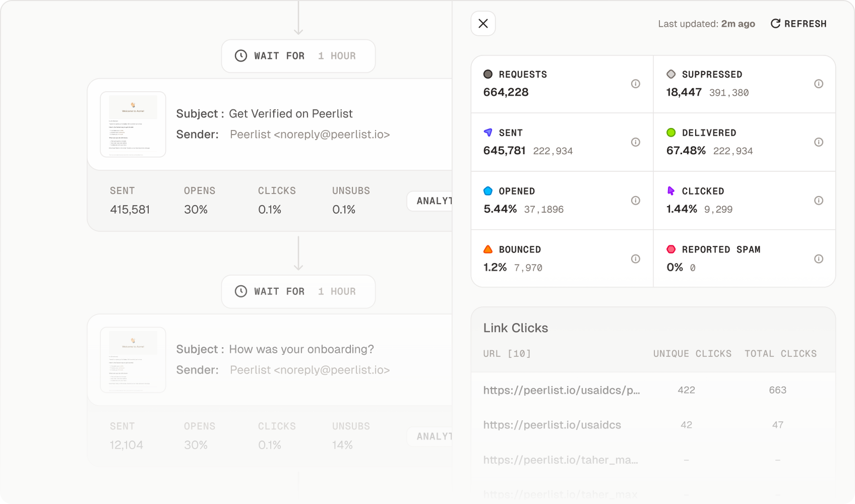Close the analytics side panel
The width and height of the screenshot is (855, 504).
[482, 23]
